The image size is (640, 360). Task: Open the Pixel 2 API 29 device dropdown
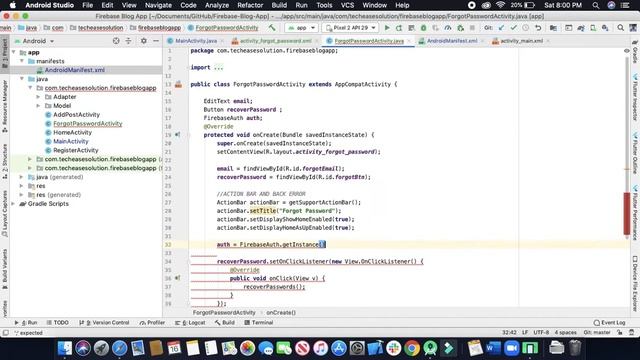pos(351,28)
